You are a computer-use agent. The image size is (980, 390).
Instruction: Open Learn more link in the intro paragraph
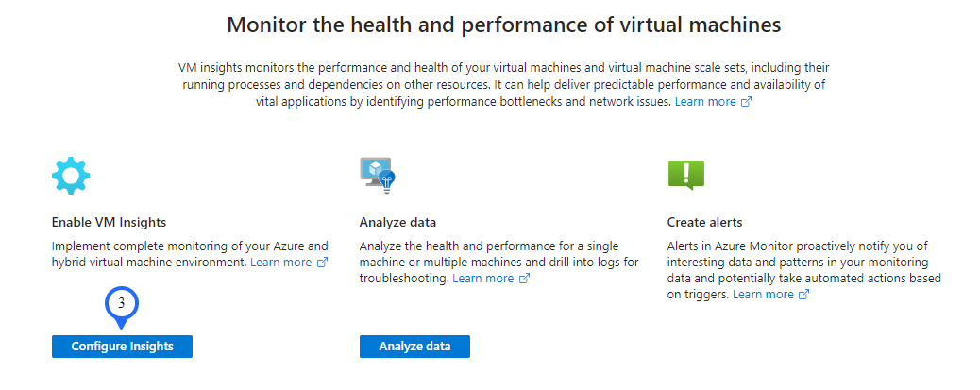[x=705, y=102]
